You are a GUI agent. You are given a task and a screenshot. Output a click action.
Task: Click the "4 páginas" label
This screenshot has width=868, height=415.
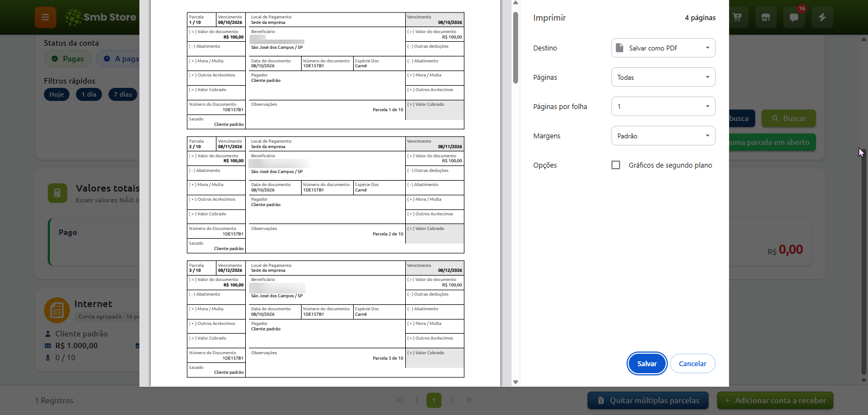coord(700,18)
